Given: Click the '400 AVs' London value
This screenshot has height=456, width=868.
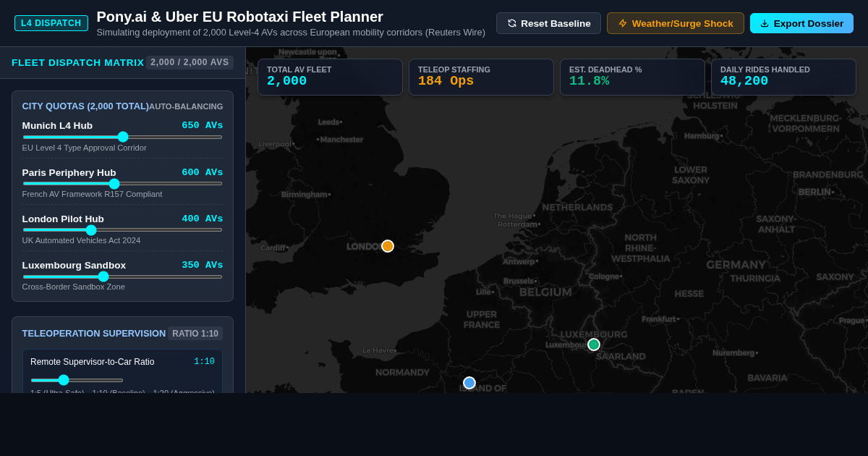Looking at the screenshot, I should 203,219.
